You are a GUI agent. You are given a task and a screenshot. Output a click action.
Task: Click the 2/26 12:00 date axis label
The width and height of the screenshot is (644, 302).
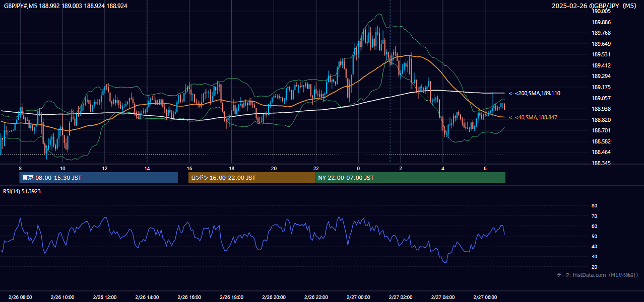click(x=105, y=297)
